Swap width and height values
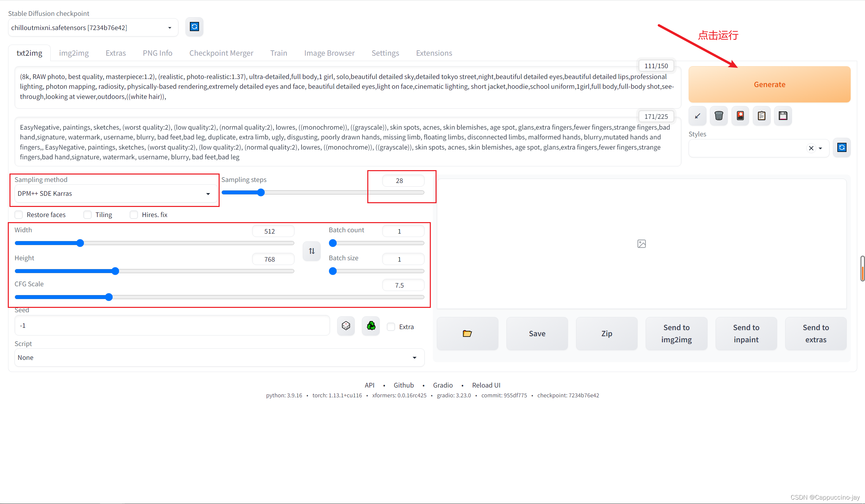Screen dimensions: 865x504 pos(311,251)
